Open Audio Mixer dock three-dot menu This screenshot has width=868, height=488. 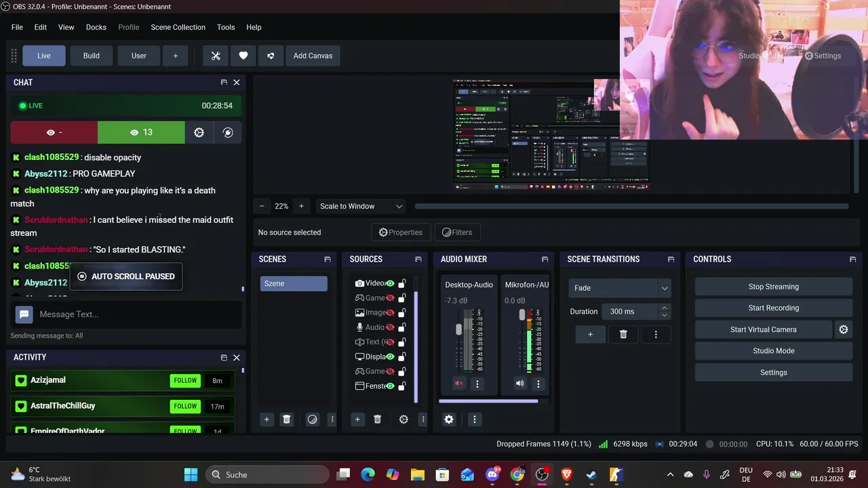(475, 420)
